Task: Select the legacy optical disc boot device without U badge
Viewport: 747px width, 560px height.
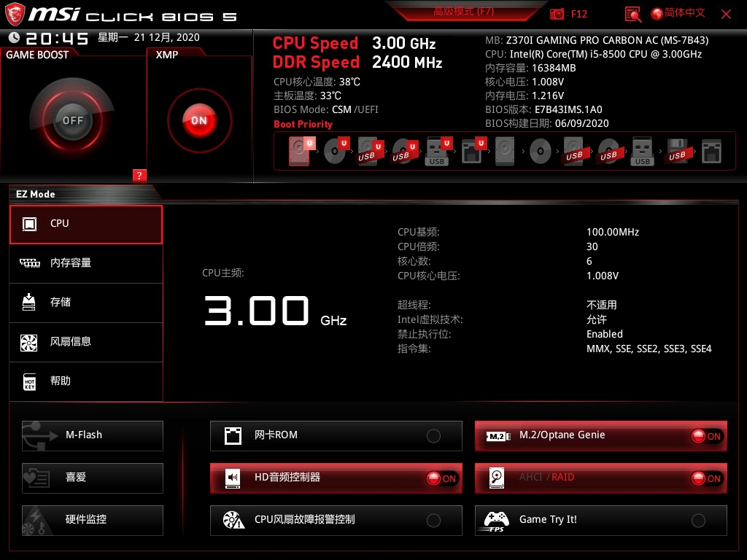Action: click(x=541, y=152)
